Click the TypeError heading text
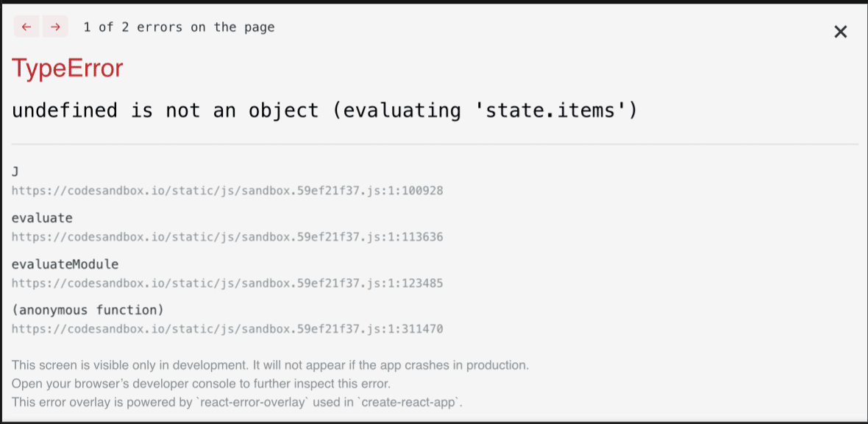Image resolution: width=868 pixels, height=424 pixels. [x=67, y=68]
